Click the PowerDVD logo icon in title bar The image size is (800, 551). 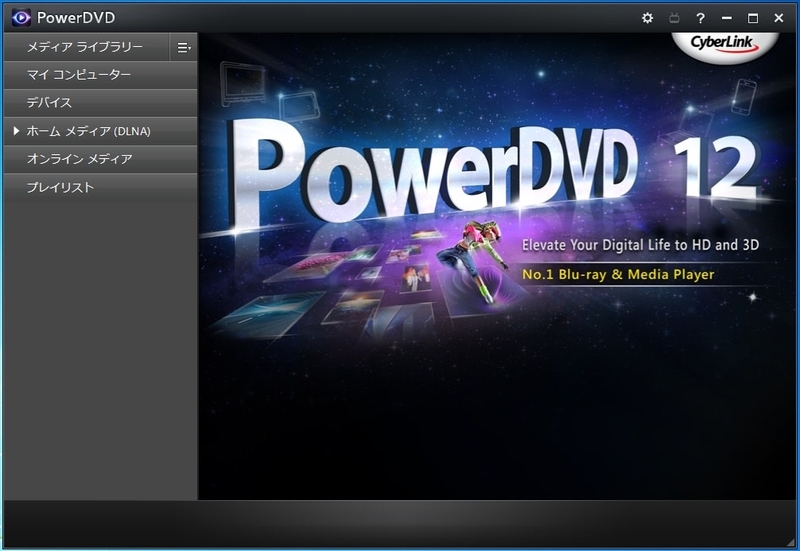(x=21, y=18)
